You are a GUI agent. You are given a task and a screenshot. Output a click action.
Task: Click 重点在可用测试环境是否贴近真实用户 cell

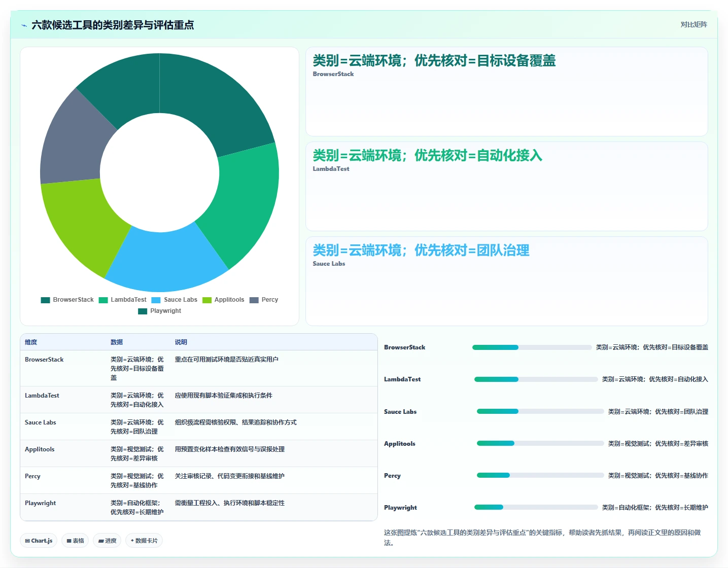(x=227, y=360)
